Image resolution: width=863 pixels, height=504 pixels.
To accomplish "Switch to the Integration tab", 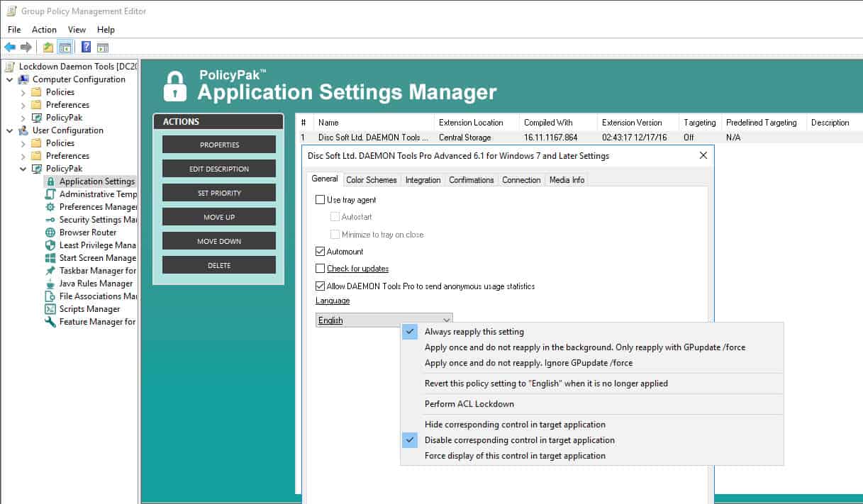I will (423, 180).
